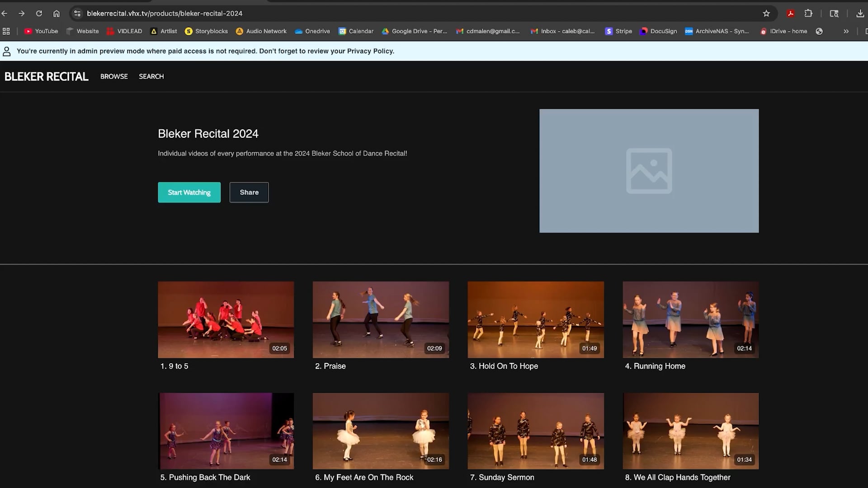The image size is (868, 488).
Task: Open the Adobe Acrobat extension icon
Action: (790, 14)
